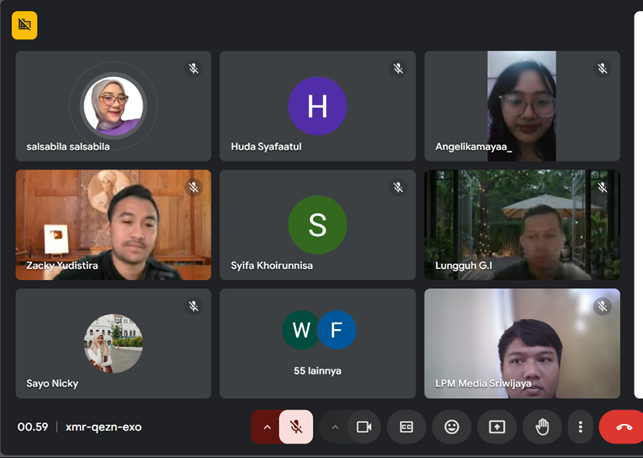This screenshot has width=643, height=458.
Task: Click LPM Media Sriwijaya's video tile
Action: 521,343
